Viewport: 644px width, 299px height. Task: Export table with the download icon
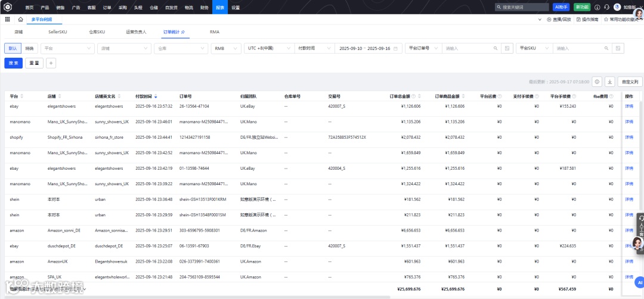[x=610, y=82]
